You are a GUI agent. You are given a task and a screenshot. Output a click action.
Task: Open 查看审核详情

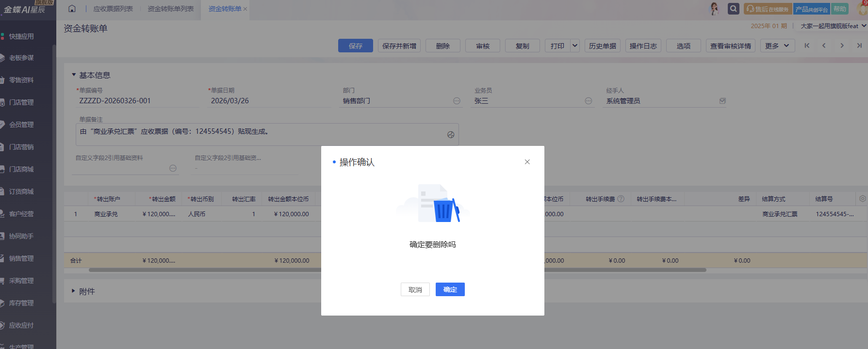[731, 46]
